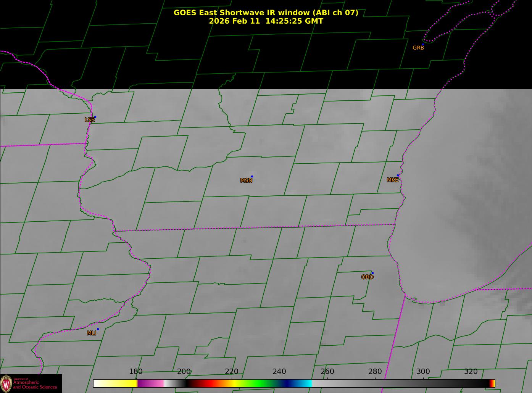Select the MKE station marker
Viewport: 532px width, 393px height.
[398, 176]
